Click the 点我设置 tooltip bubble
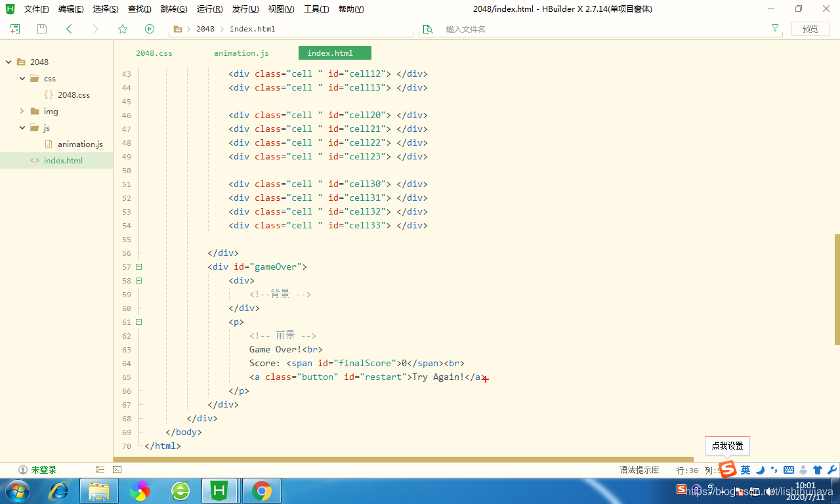This screenshot has width=840, height=504. [727, 446]
